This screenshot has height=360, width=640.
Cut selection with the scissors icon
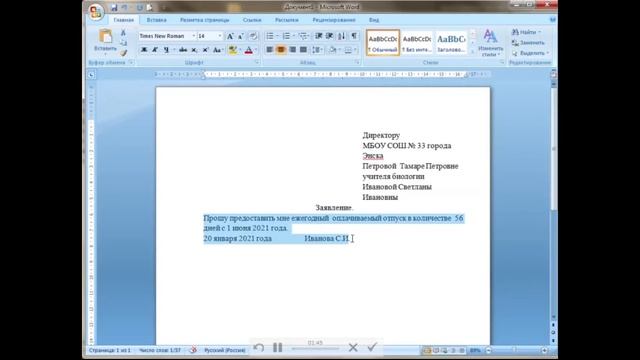tap(123, 33)
